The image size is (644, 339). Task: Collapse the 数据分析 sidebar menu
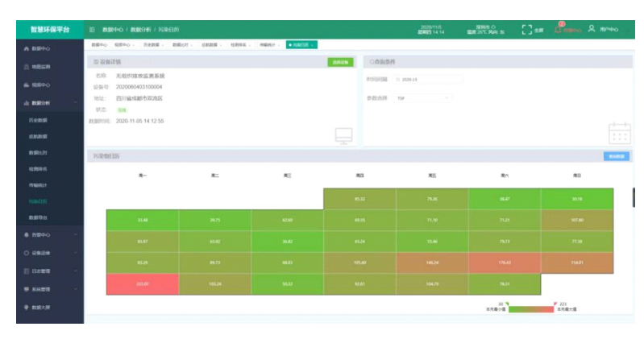click(x=48, y=103)
